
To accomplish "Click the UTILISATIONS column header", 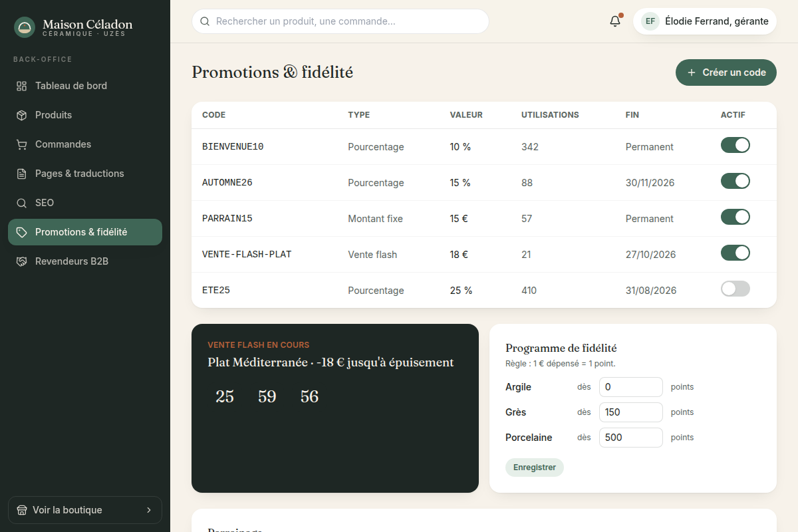I will pos(550,115).
